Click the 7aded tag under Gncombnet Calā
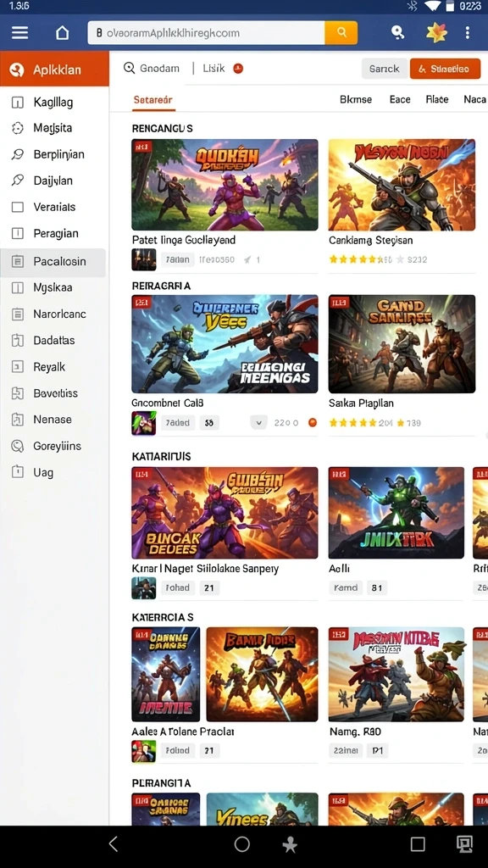The height and width of the screenshot is (868, 488). (178, 423)
